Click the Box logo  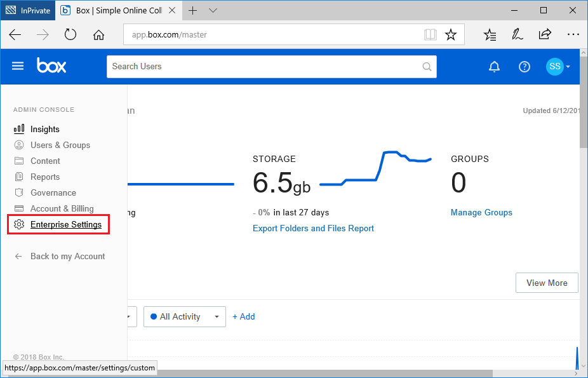point(51,65)
